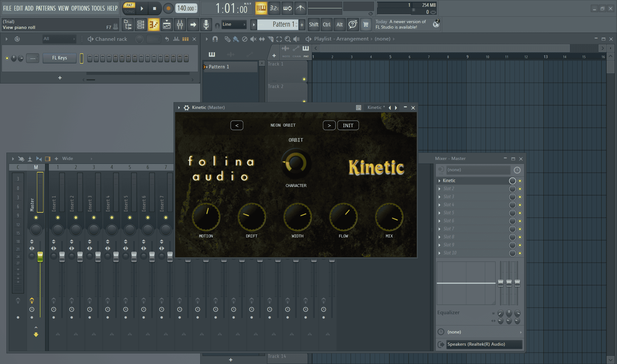Viewport: 617px width, 364px height.
Task: Open the All channel filter dropdown
Action: 59,39
